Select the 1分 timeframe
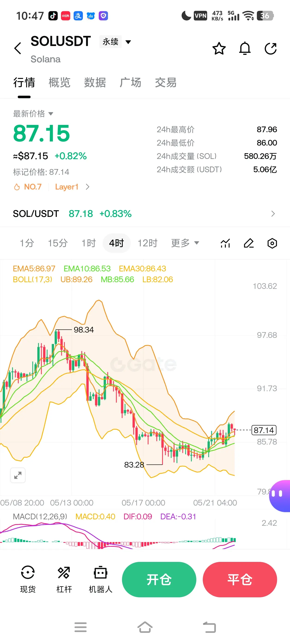Image resolution: width=290 pixels, height=644 pixels. tap(27, 243)
